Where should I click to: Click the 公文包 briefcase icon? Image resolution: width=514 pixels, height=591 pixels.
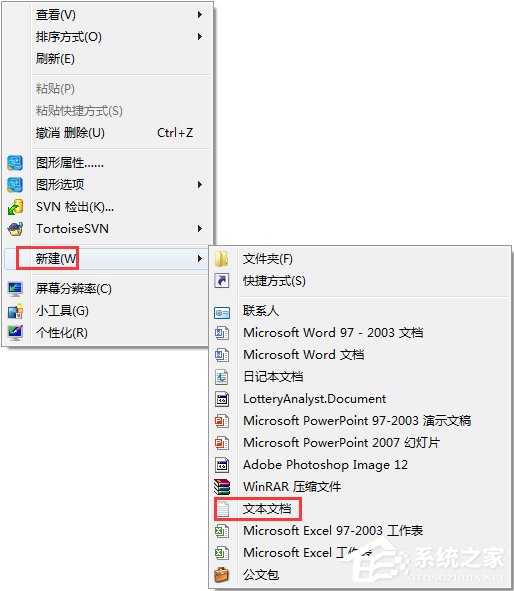(222, 575)
